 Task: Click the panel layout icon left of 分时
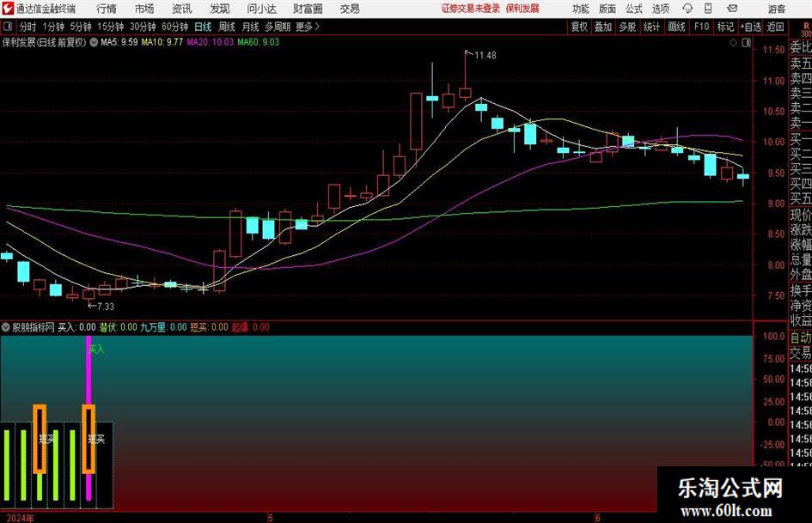tap(7, 27)
